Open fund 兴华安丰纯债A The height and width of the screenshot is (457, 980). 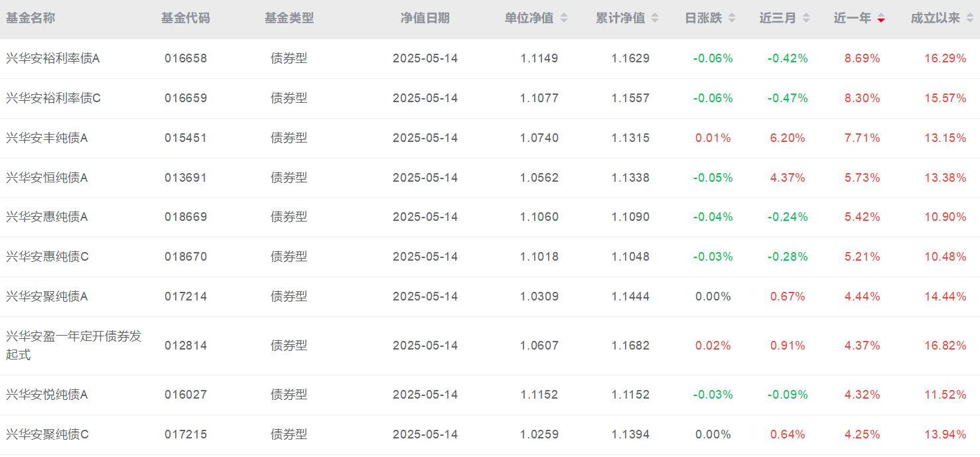[x=47, y=138]
